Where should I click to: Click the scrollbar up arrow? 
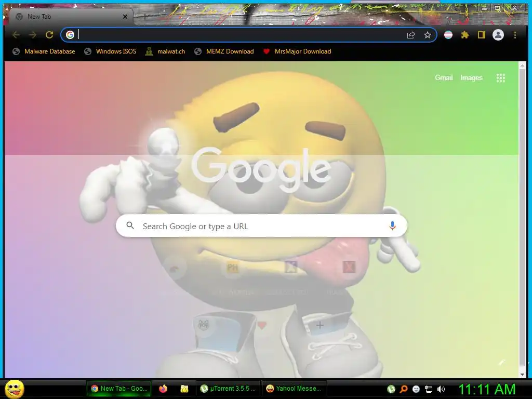click(522, 65)
